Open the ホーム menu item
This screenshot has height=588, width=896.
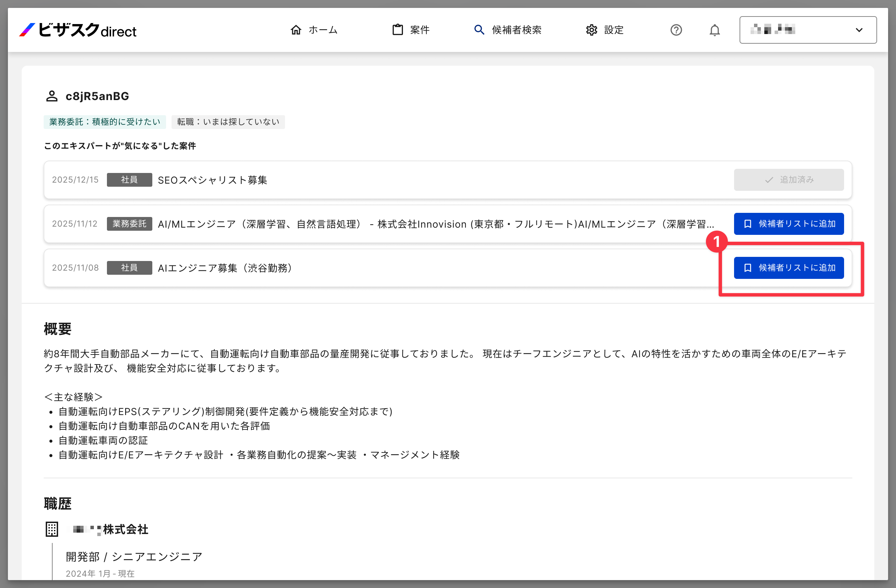point(314,30)
